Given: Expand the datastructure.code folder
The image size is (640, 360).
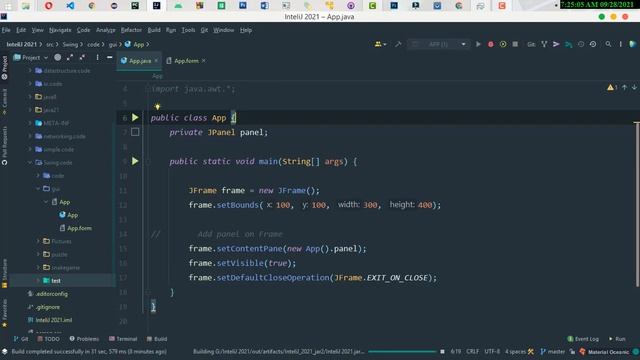Looking at the screenshot, I should 30,71.
